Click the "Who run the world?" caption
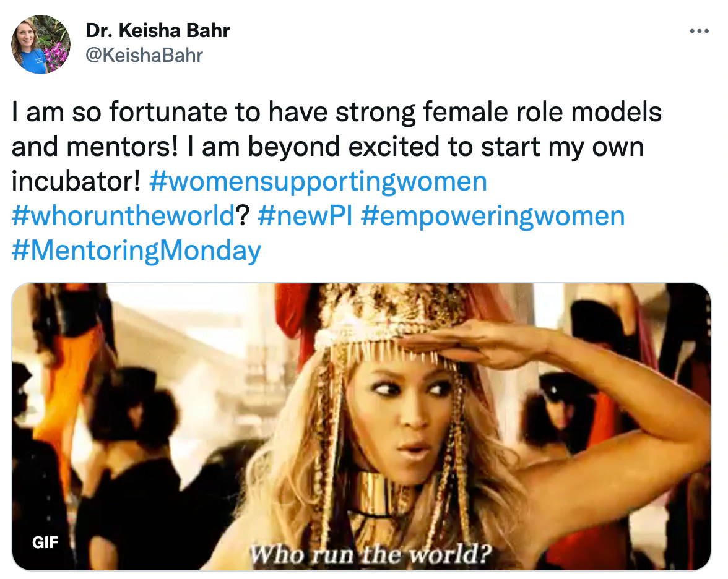 pyautogui.click(x=370, y=552)
